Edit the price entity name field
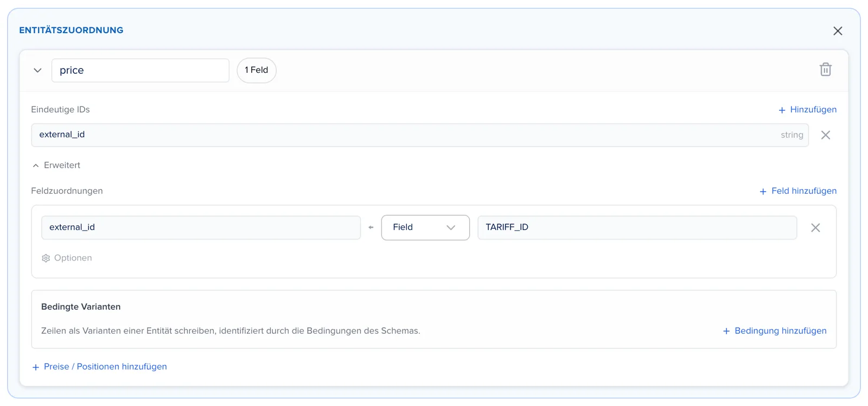868x406 pixels. point(141,71)
